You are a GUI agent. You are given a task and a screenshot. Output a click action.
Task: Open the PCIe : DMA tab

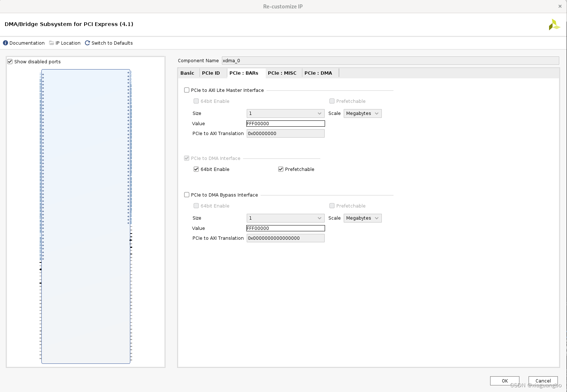click(318, 73)
